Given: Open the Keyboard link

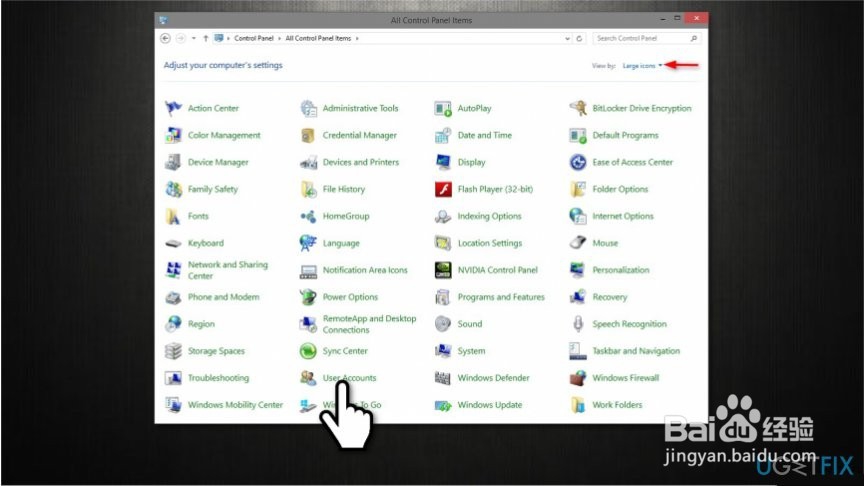Looking at the screenshot, I should 206,243.
